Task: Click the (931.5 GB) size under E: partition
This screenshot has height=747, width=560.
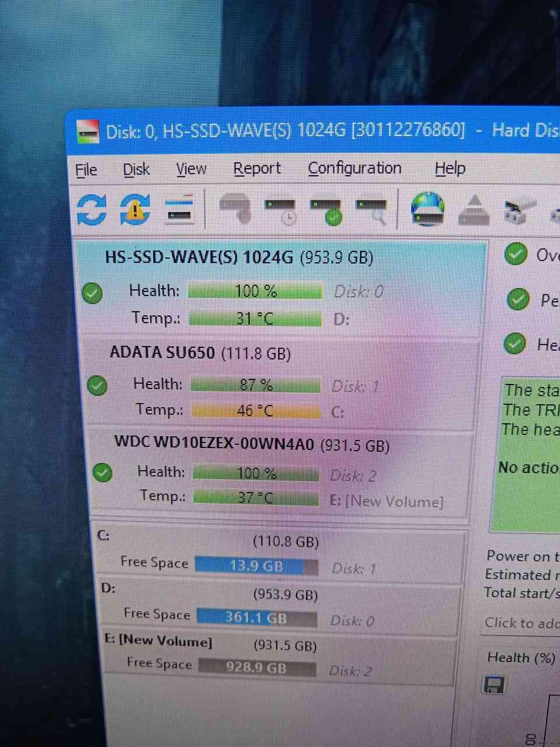Action: coord(285,646)
